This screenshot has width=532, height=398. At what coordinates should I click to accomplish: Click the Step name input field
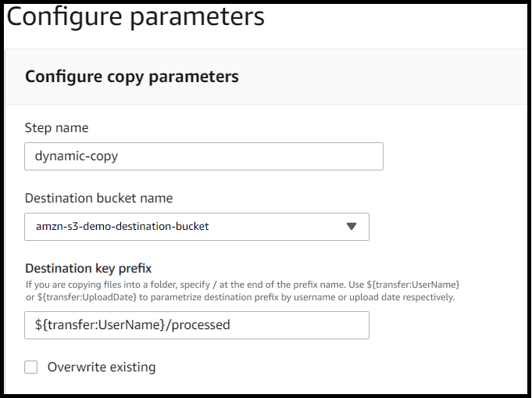(x=203, y=156)
